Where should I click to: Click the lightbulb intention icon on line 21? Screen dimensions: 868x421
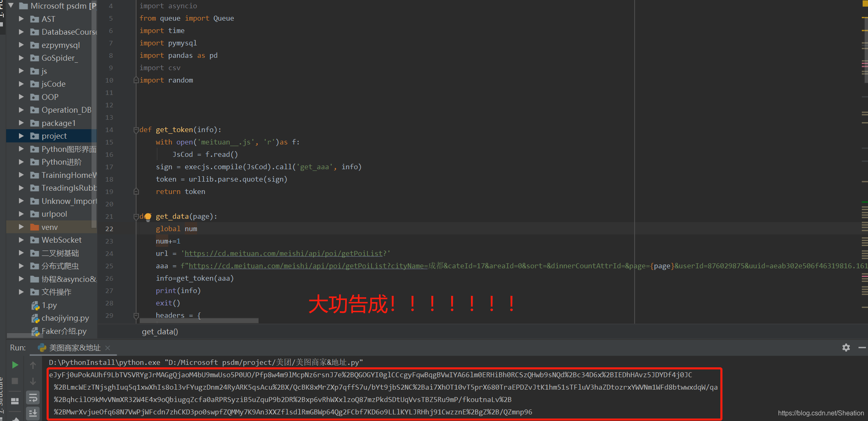click(148, 217)
